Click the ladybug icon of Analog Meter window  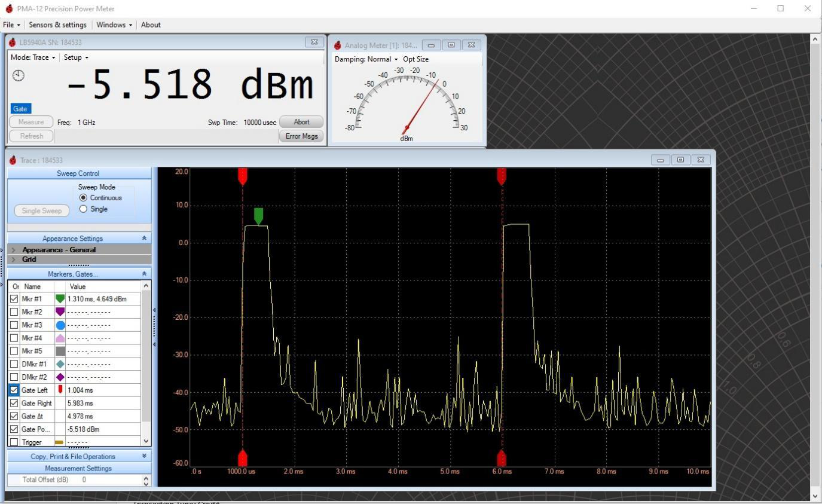pyautogui.click(x=338, y=45)
